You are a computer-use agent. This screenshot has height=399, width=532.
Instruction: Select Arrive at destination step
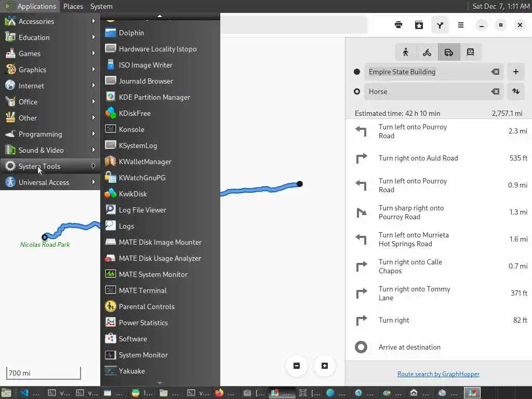click(438, 347)
